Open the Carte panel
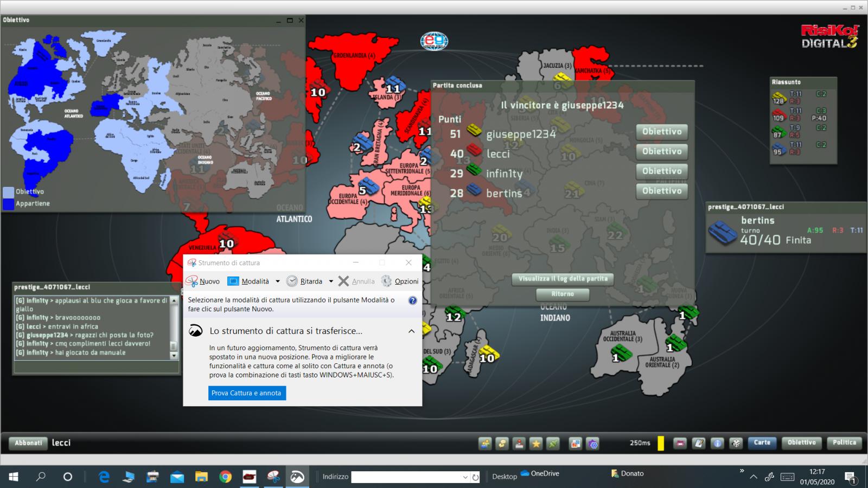This screenshot has width=868, height=488. tap(762, 442)
